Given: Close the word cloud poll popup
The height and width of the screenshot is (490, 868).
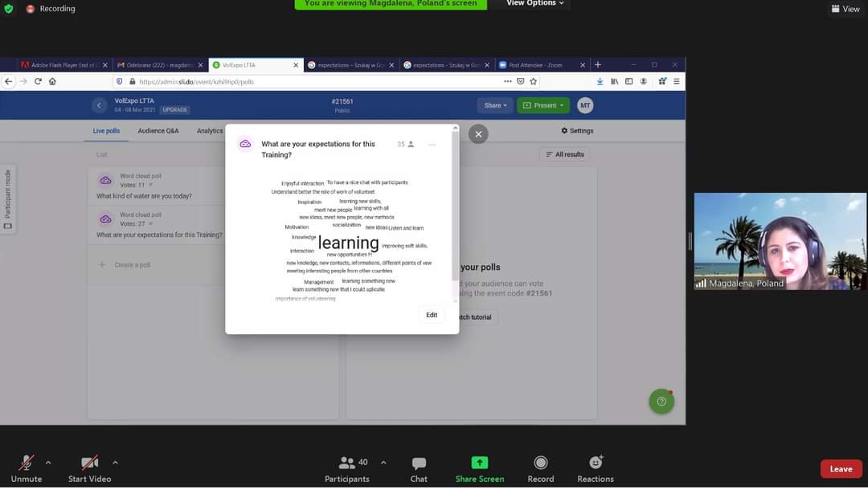Looking at the screenshot, I should point(478,134).
